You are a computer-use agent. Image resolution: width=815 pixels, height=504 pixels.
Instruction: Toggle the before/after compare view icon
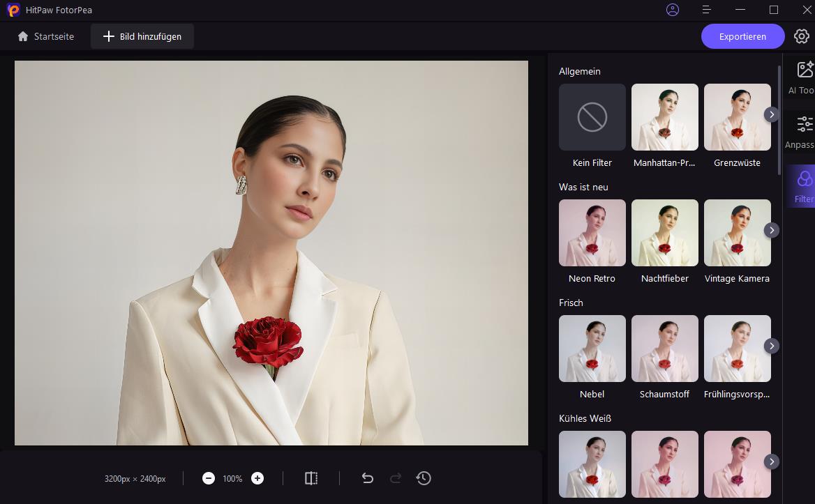[x=311, y=478]
